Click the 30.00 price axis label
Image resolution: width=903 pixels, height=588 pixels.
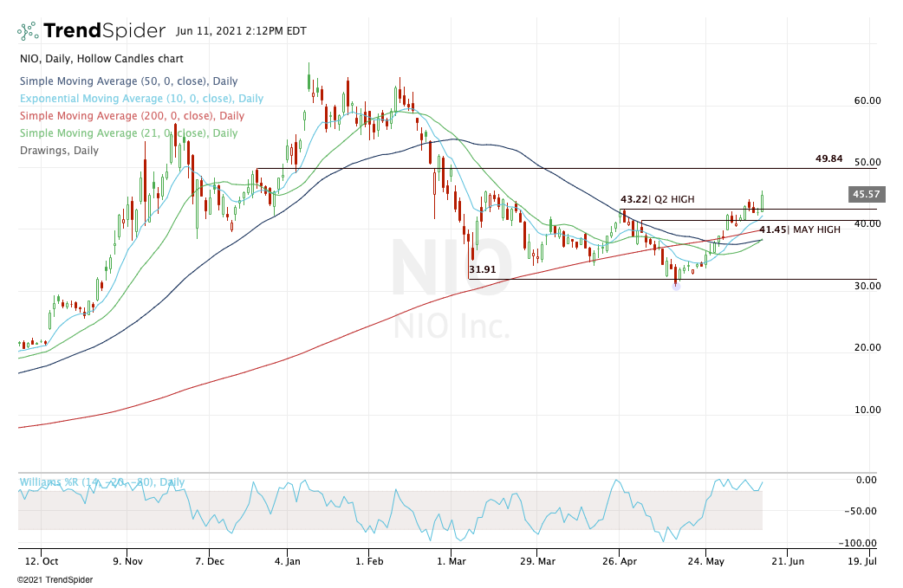(x=867, y=286)
